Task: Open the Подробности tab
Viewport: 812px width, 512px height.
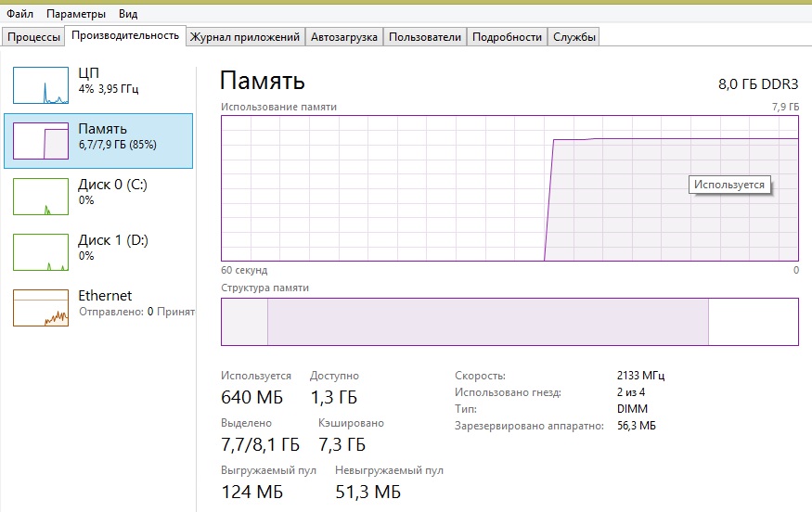Action: click(507, 37)
